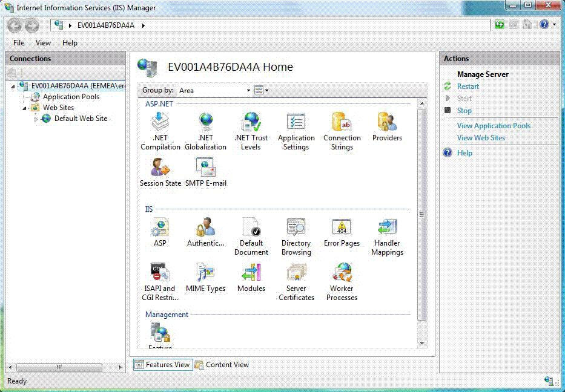
Task: Open the Providers feature
Action: tap(388, 126)
